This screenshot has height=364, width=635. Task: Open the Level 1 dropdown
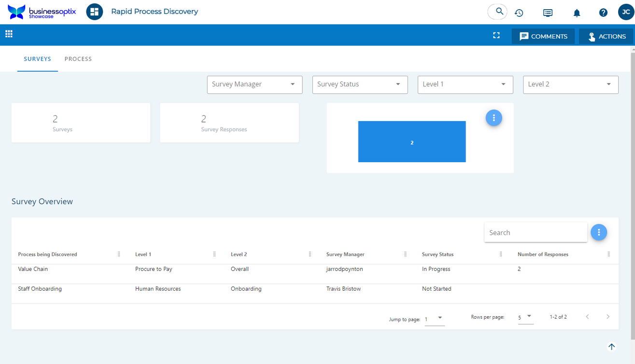(465, 84)
